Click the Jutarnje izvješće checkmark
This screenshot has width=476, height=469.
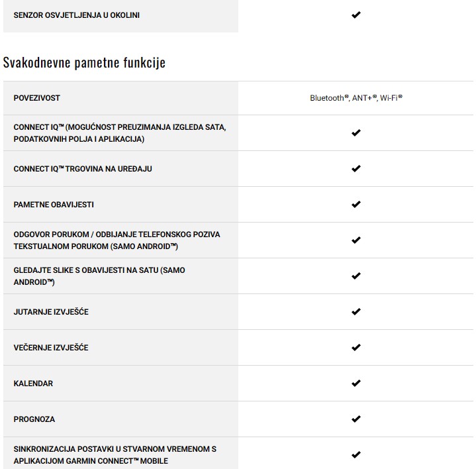click(356, 312)
